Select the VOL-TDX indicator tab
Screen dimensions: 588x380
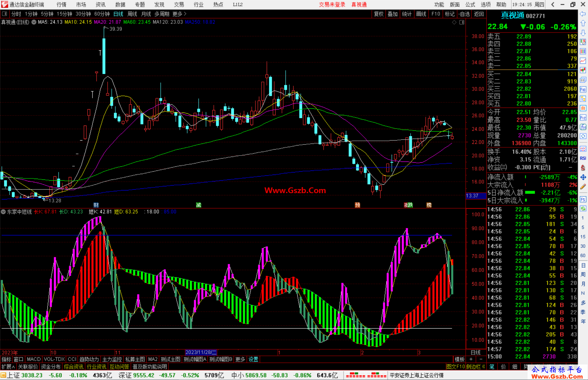tap(54, 359)
